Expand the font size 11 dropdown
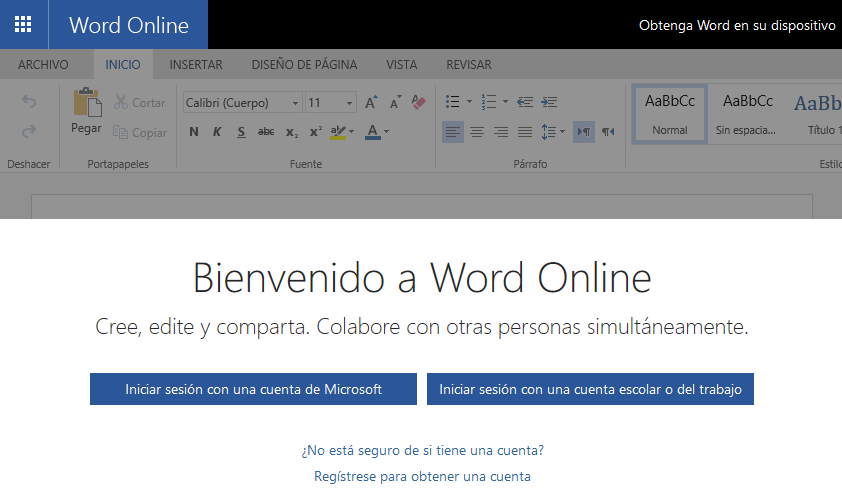This screenshot has width=842, height=494. point(349,103)
